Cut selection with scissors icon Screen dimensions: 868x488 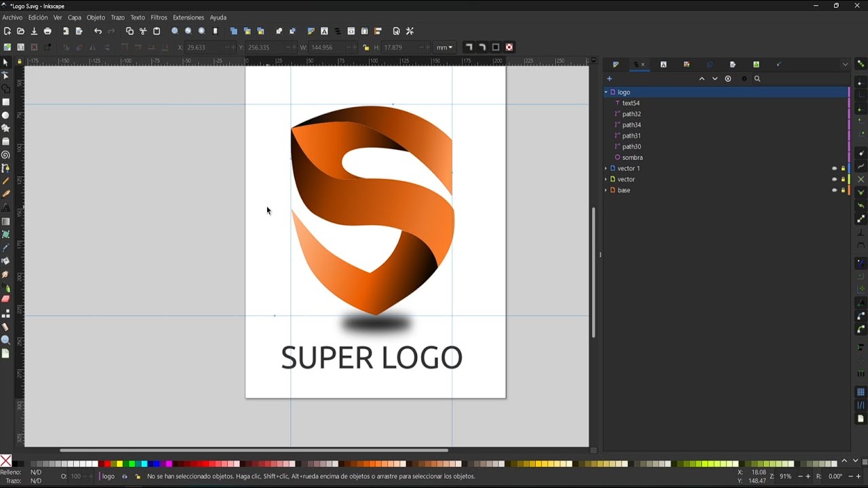(x=143, y=31)
